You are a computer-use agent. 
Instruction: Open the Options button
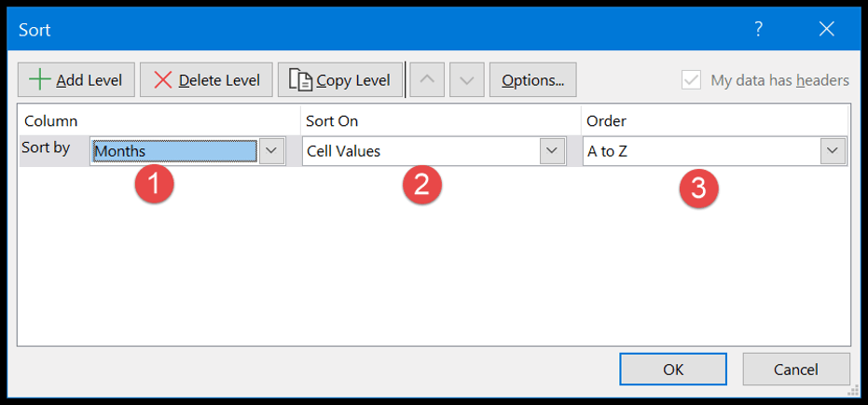pos(532,79)
